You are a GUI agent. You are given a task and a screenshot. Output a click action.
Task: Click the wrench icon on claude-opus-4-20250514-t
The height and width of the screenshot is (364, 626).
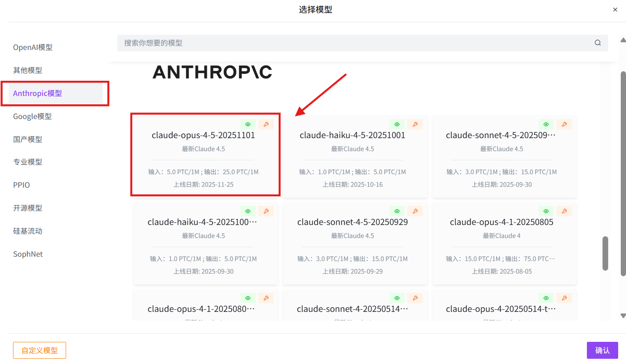click(x=564, y=298)
